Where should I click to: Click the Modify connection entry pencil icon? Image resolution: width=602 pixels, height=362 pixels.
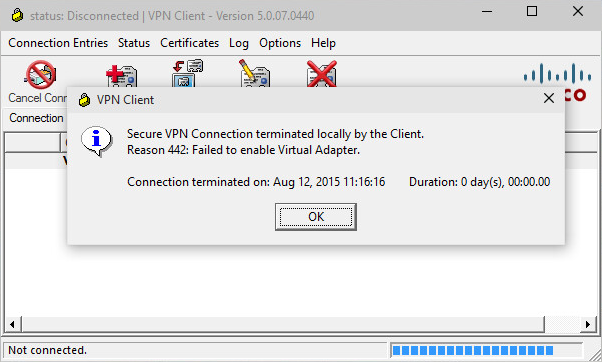pyautogui.click(x=254, y=73)
